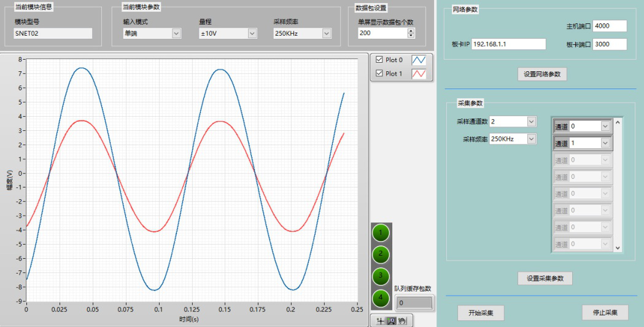Increase 单屏显示数据包个数 with the up stepper arrow
This screenshot has height=327, width=644.
click(411, 31)
